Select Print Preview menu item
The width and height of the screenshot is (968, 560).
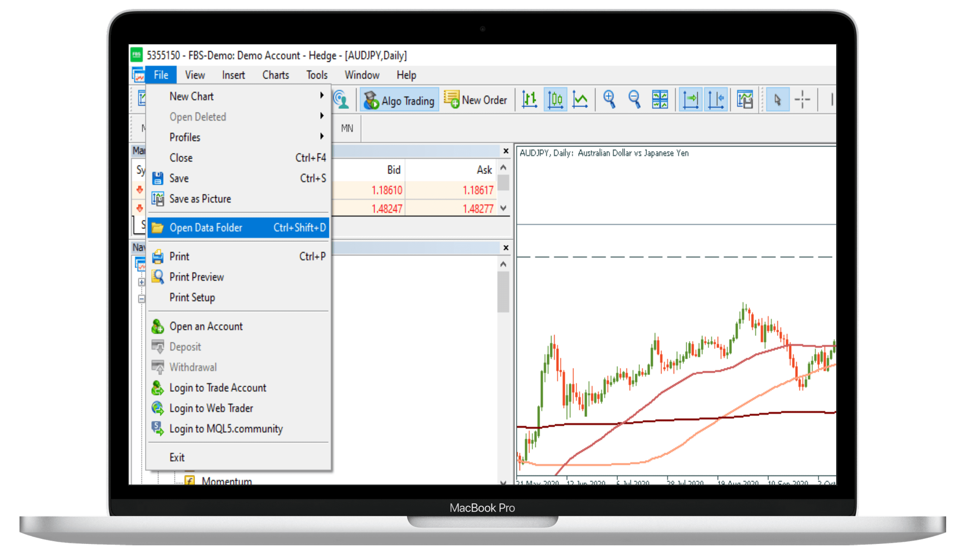(238, 277)
